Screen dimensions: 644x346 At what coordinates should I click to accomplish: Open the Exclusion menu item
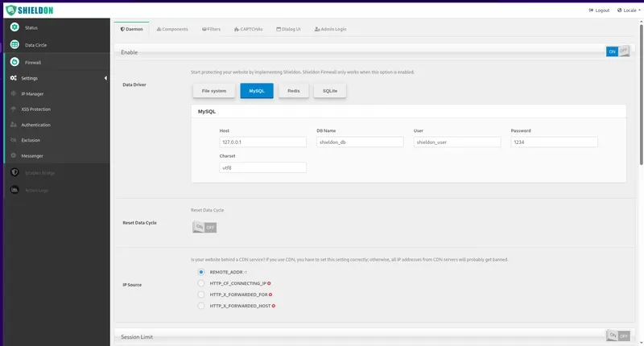57,140
